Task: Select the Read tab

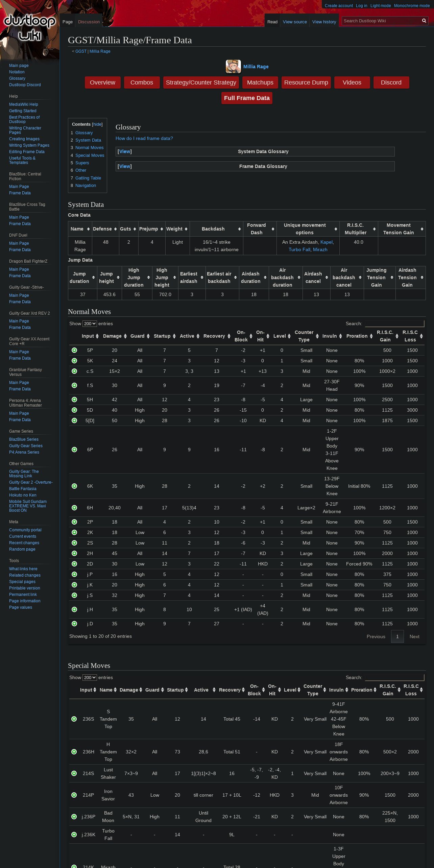Action: [272, 22]
